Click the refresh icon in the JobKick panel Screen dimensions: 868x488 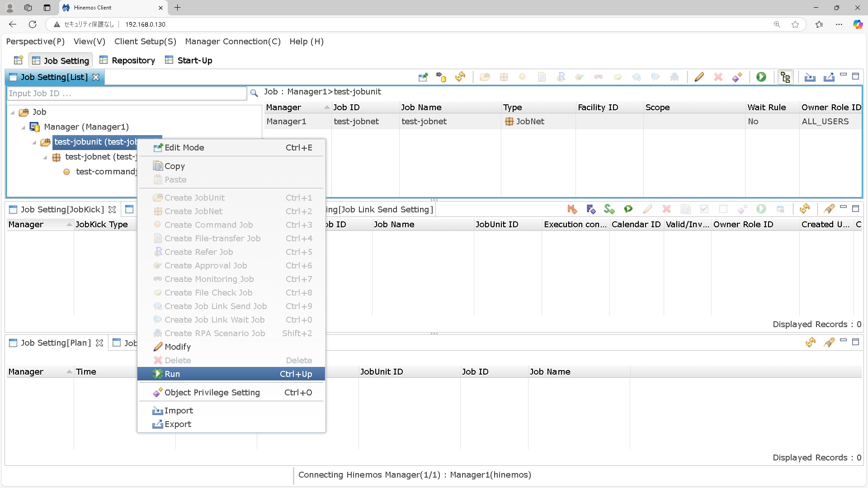[x=804, y=209]
